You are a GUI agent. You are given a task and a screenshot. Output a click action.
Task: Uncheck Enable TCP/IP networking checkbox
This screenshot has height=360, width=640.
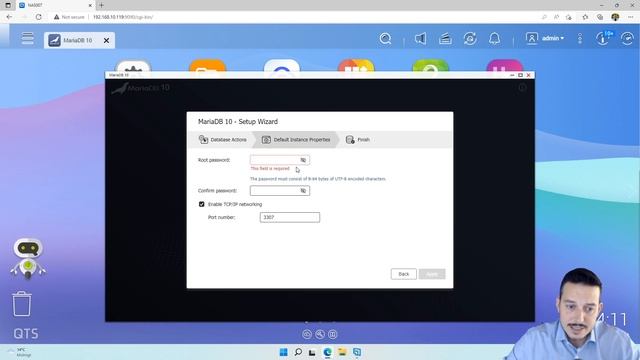click(x=202, y=204)
